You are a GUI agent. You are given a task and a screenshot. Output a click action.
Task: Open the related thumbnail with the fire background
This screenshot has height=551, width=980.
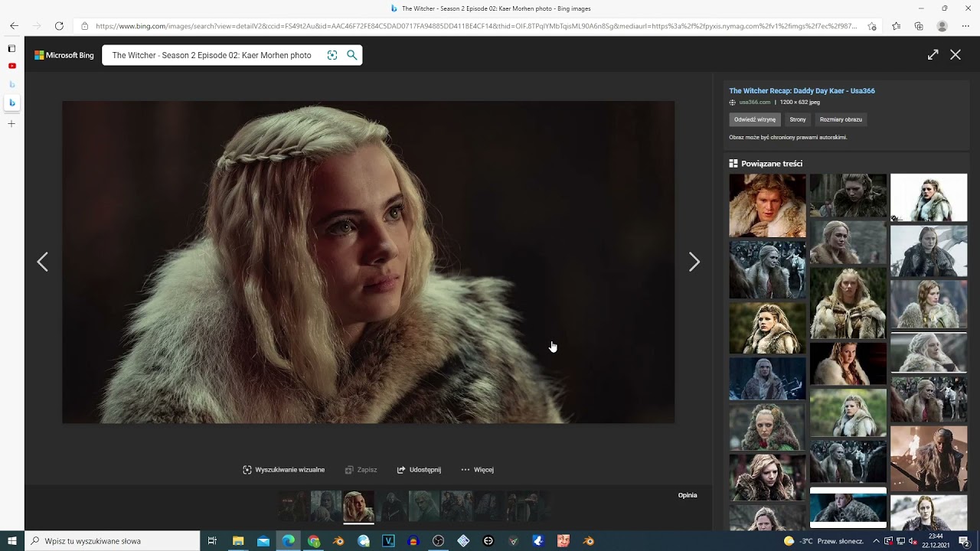point(929,458)
